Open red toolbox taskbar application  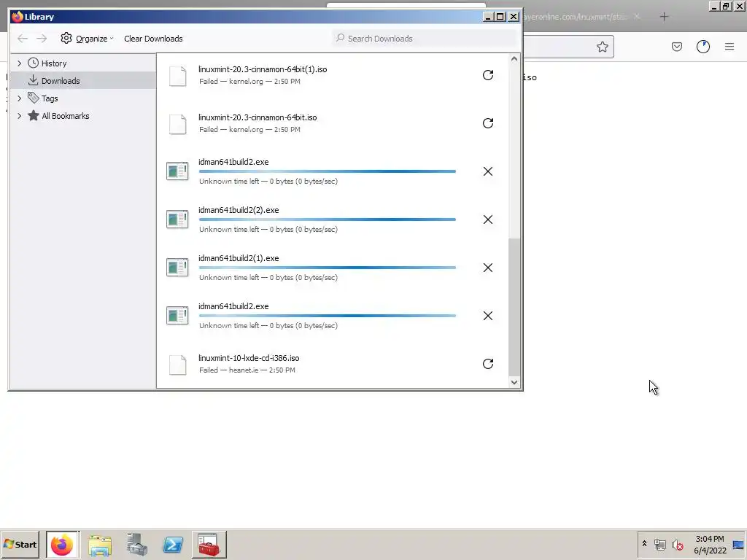[209, 544]
